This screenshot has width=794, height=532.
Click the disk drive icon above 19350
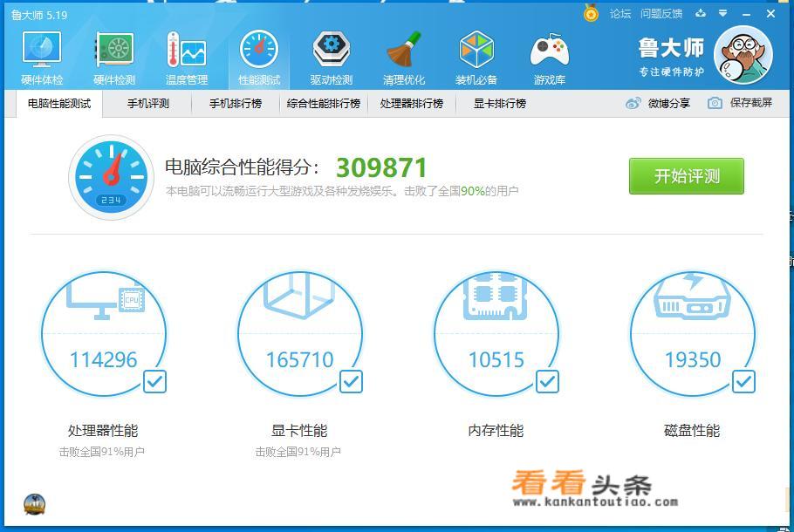[692, 297]
